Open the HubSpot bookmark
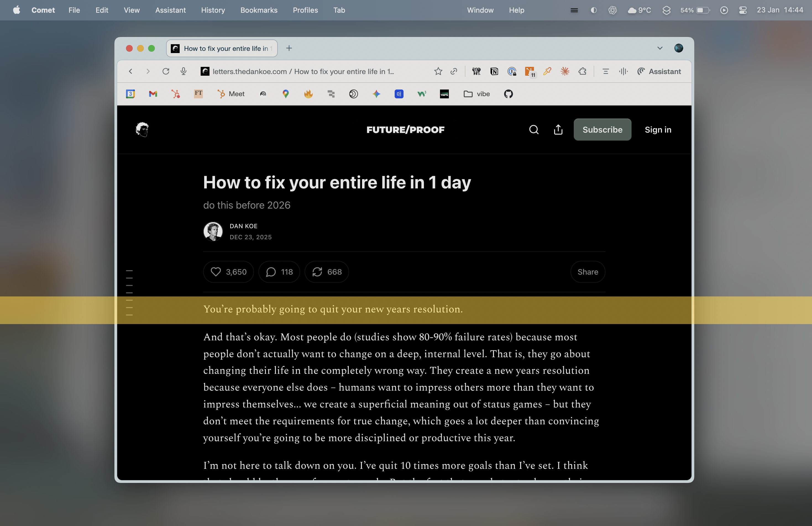This screenshot has width=812, height=526. pos(176,94)
